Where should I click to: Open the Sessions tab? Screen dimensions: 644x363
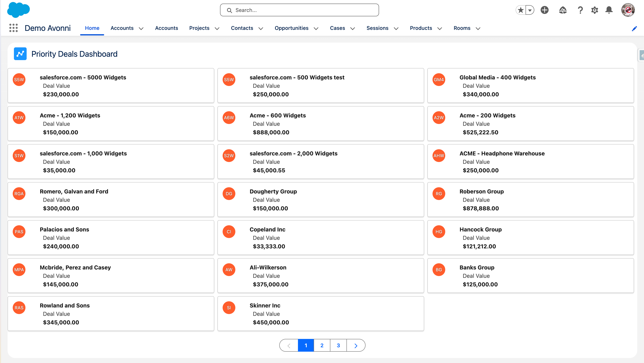pos(377,28)
